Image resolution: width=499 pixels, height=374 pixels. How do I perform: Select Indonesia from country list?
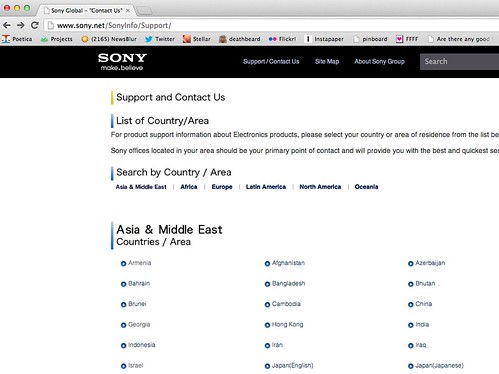pos(138,345)
